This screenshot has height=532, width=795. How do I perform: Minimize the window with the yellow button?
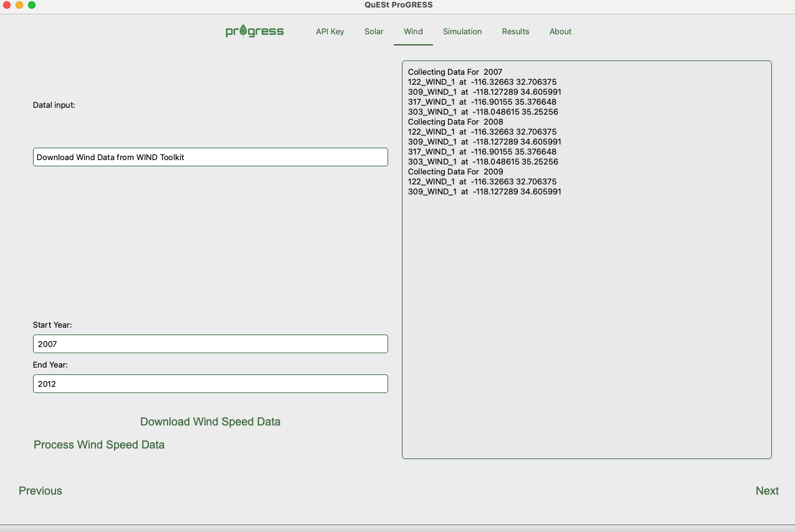pos(19,5)
